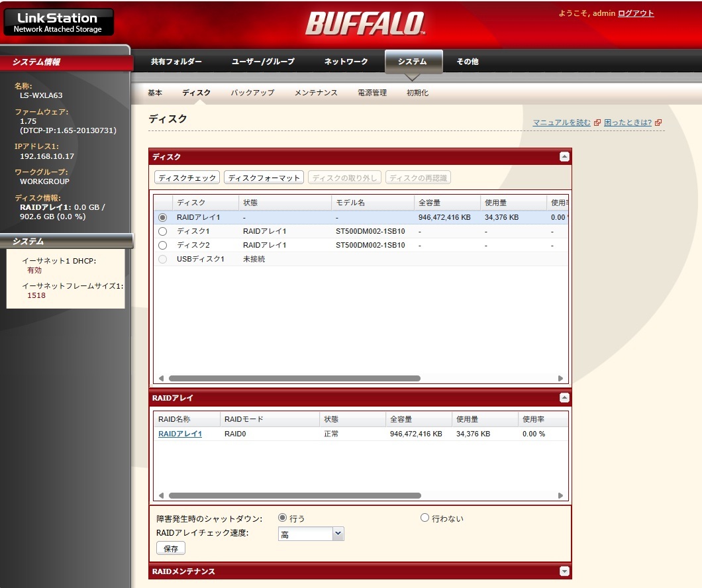This screenshot has height=588, width=702.
Task: Click the ディスクの再認識 button
Action: [x=418, y=177]
